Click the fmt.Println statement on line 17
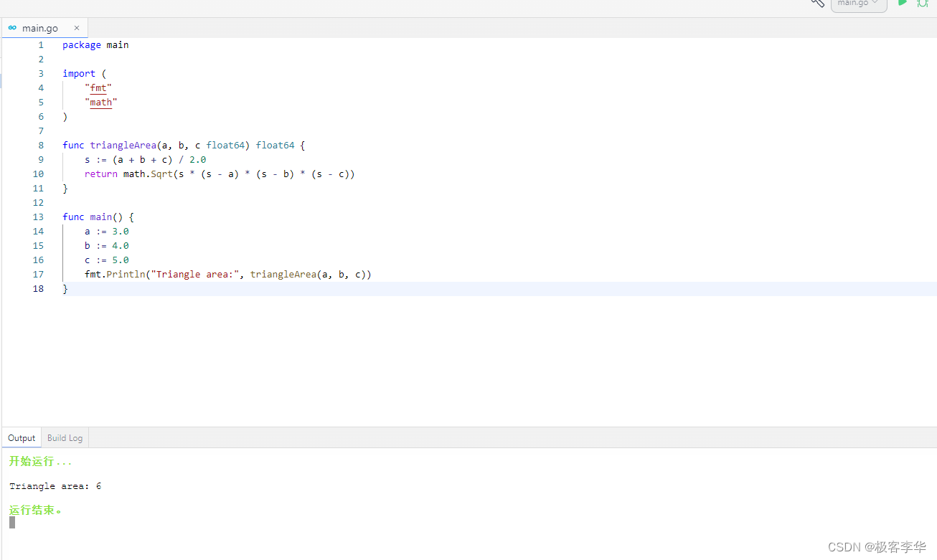Image resolution: width=937 pixels, height=560 pixels. point(228,274)
